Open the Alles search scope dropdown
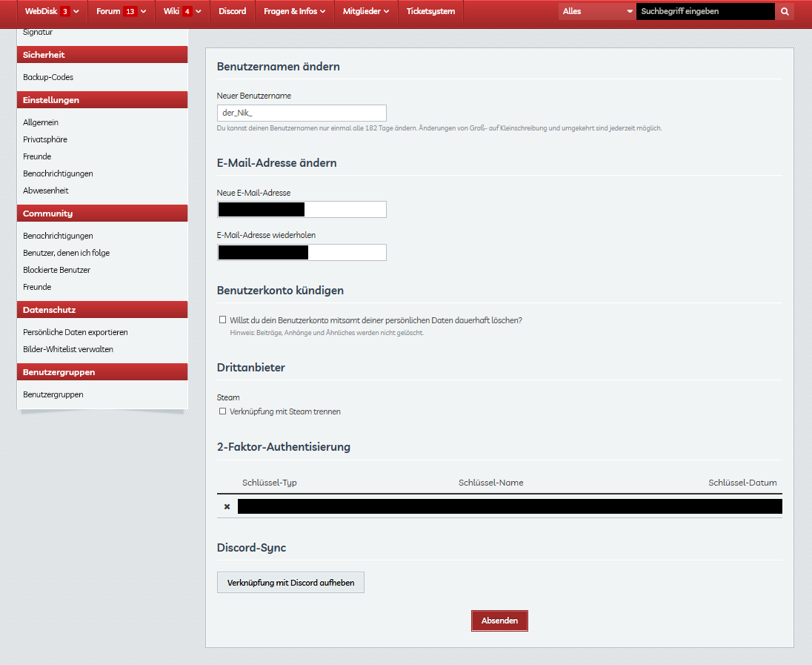 point(597,12)
